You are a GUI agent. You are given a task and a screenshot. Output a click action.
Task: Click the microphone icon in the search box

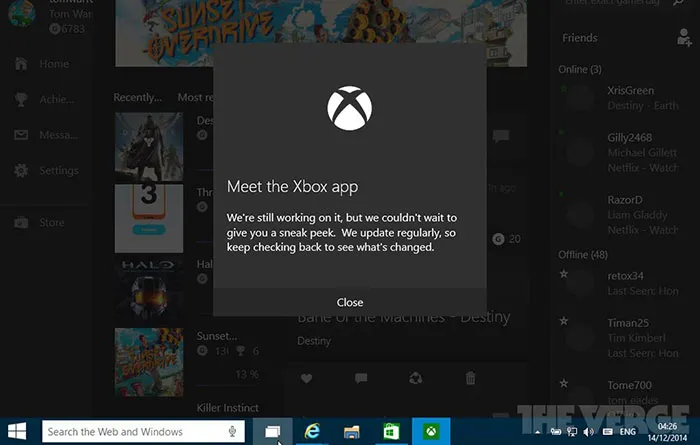(232, 432)
